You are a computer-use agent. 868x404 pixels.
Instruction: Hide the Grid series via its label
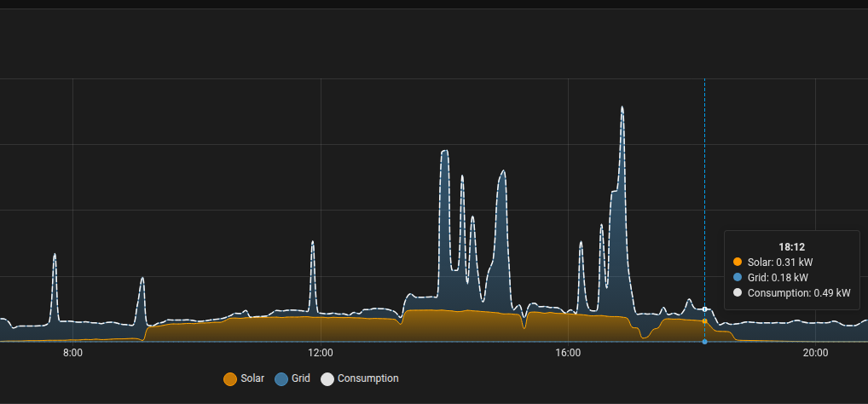pyautogui.click(x=300, y=378)
